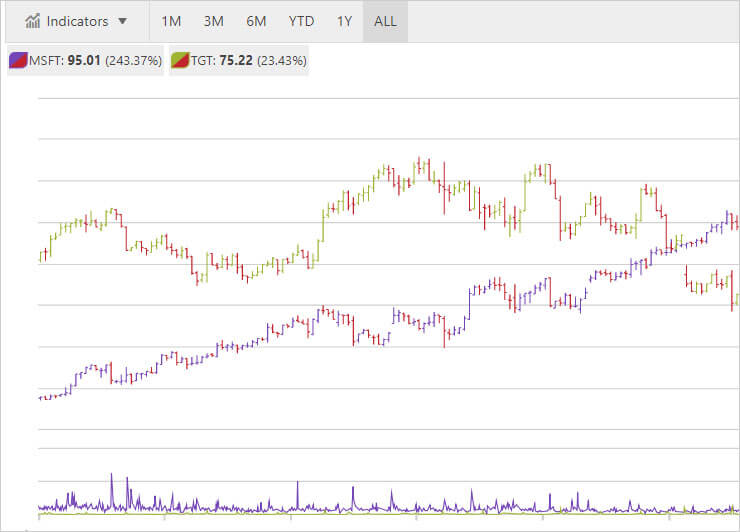Click the MSFT purple-red legend swatch
This screenshot has width=740, height=532.
click(x=17, y=60)
